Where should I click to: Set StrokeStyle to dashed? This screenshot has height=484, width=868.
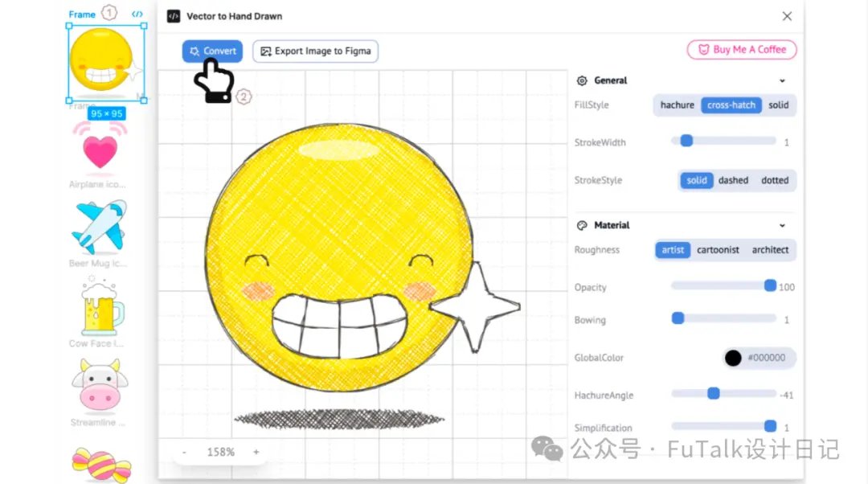click(x=733, y=181)
